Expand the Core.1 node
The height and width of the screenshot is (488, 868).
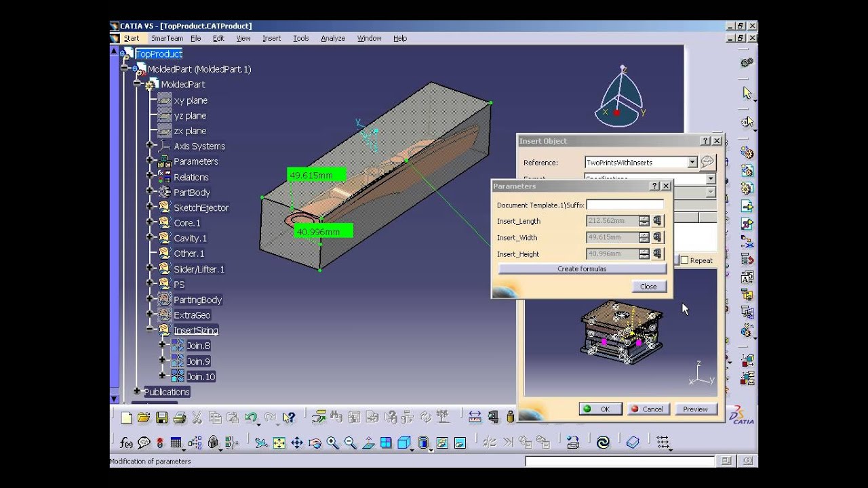click(x=150, y=222)
